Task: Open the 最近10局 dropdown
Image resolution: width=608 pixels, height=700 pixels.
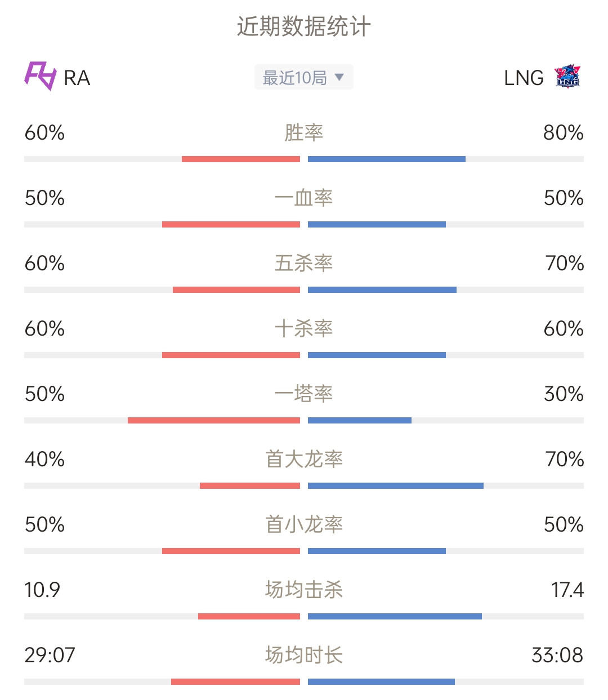Action: [x=304, y=77]
